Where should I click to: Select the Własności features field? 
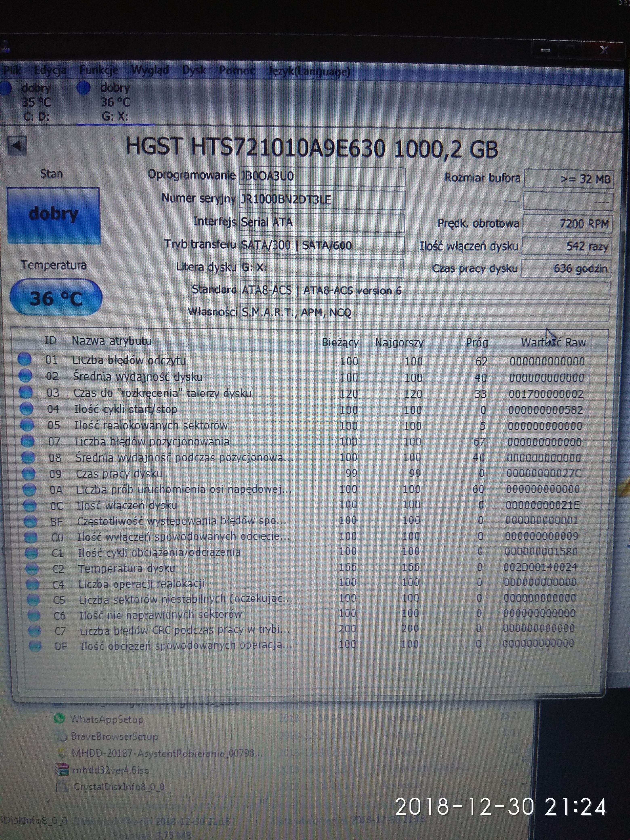[425, 313]
